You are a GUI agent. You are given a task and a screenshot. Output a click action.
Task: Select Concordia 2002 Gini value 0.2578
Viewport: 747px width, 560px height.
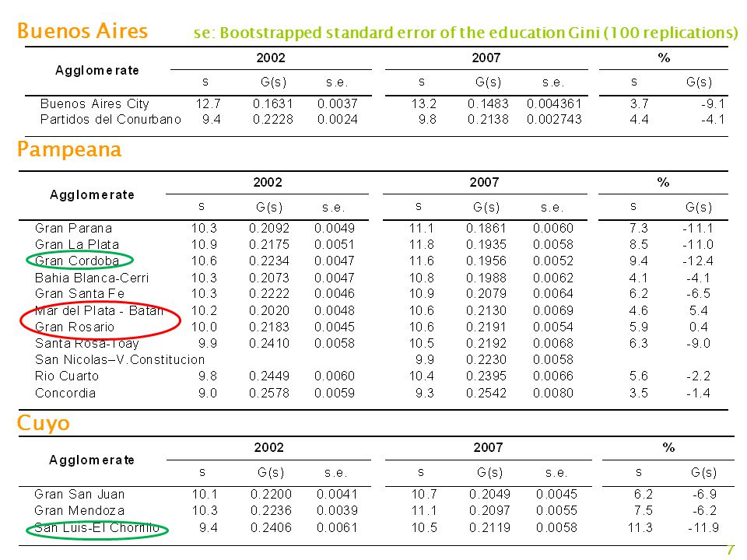(269, 394)
